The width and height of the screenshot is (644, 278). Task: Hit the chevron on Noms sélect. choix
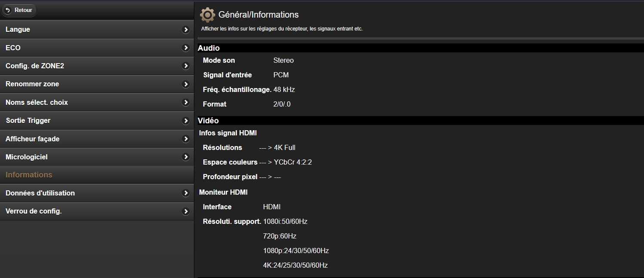tap(186, 102)
